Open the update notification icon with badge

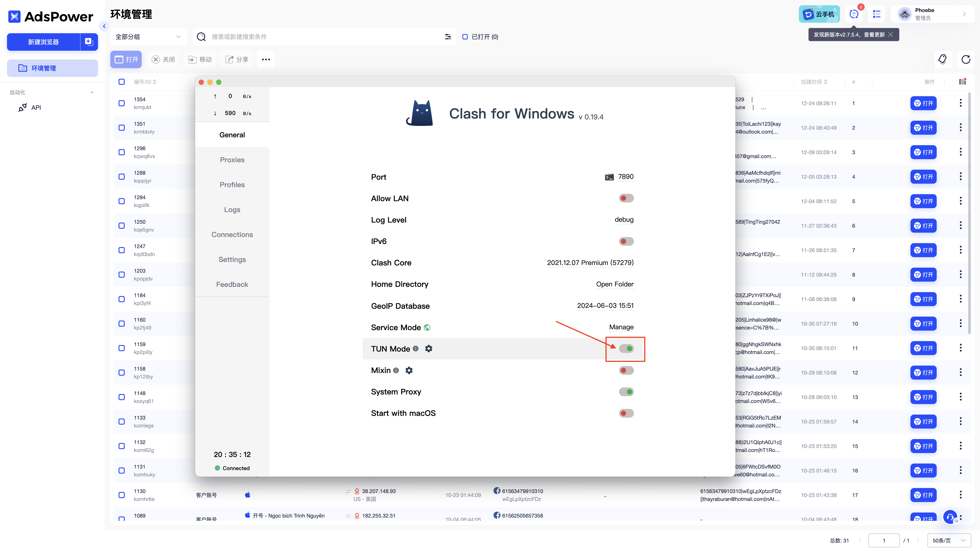pos(854,14)
